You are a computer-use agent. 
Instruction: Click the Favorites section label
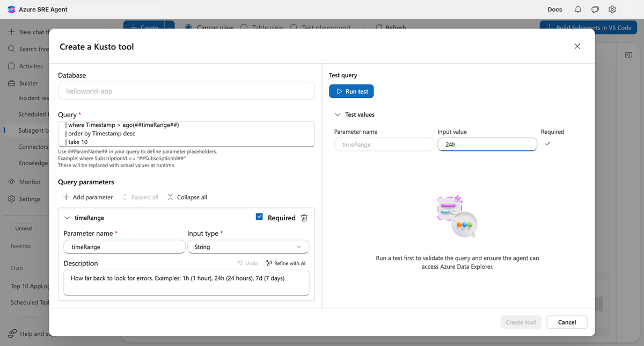20,246
